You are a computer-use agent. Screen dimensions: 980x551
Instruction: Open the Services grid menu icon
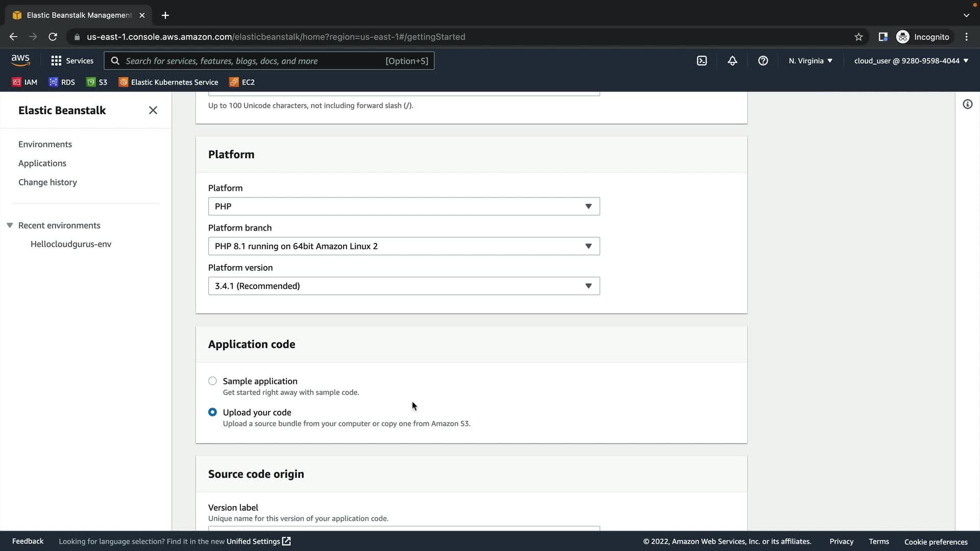pos(56,61)
